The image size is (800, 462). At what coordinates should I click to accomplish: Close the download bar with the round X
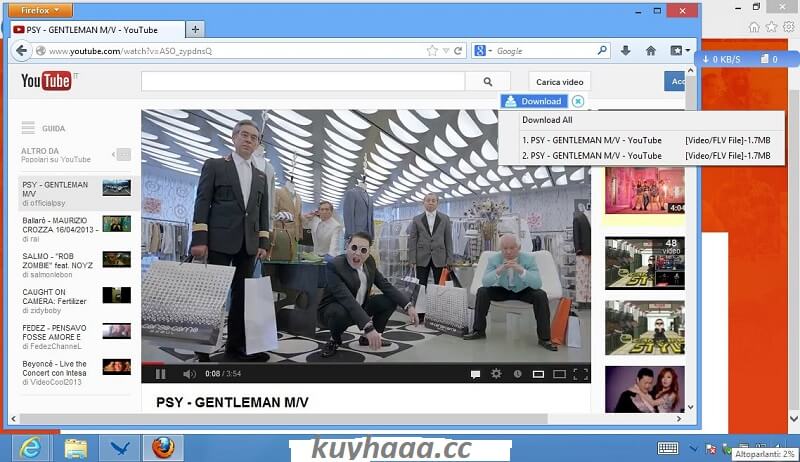pos(578,101)
